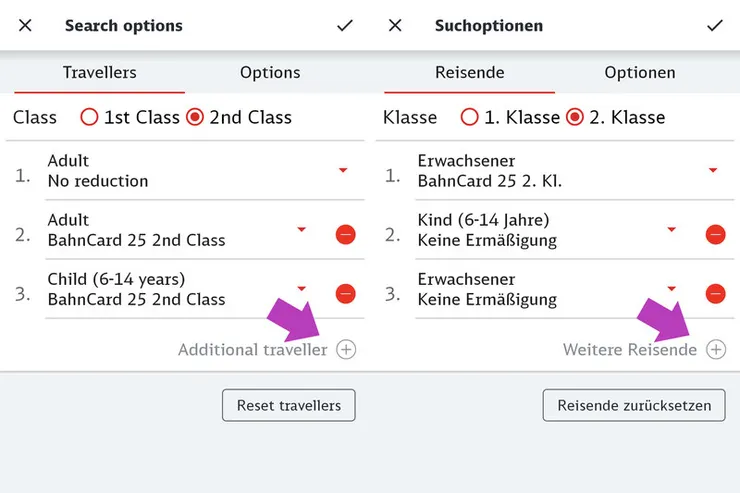Confirm Suchoptionen with the checkmark
740x493 pixels.
715,26
